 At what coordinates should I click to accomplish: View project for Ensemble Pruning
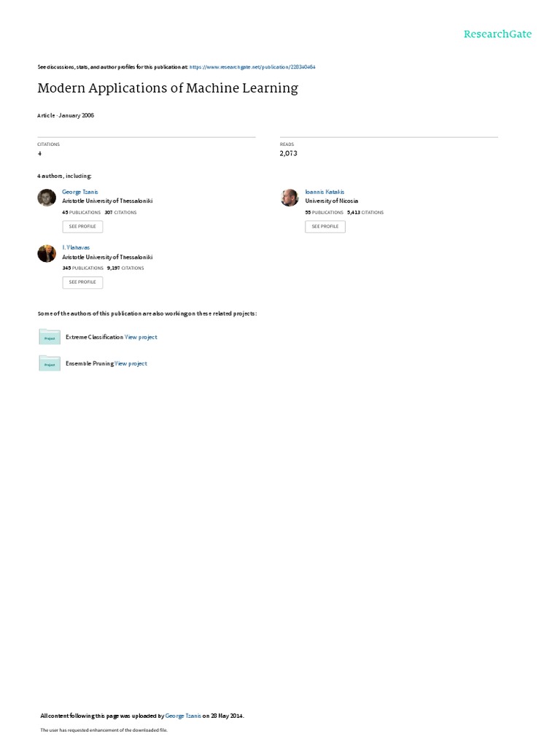pyautogui.click(x=131, y=363)
